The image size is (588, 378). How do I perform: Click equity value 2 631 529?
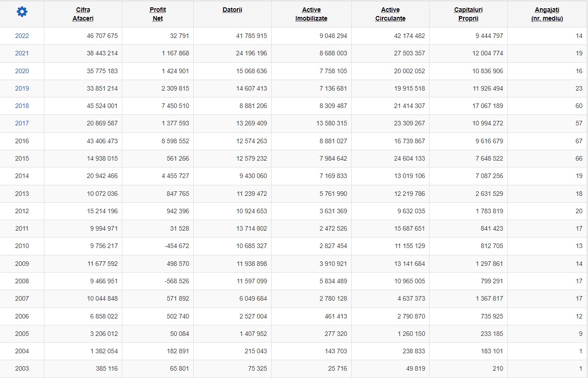490,194
